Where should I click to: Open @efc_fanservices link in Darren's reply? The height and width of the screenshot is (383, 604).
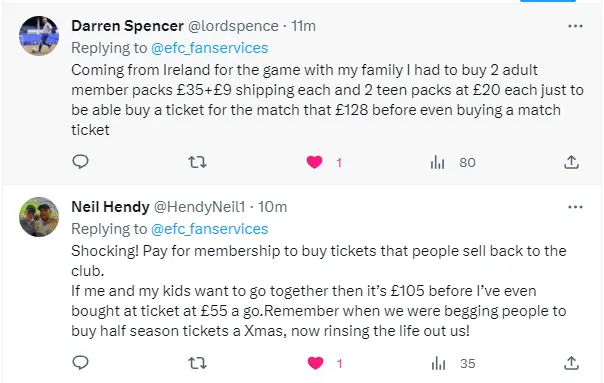(210, 48)
